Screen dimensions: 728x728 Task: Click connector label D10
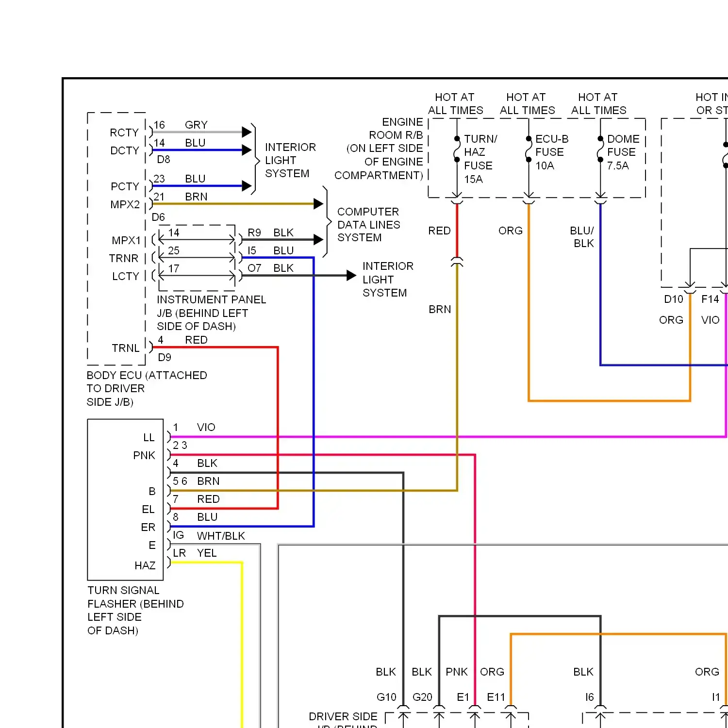coord(674,299)
